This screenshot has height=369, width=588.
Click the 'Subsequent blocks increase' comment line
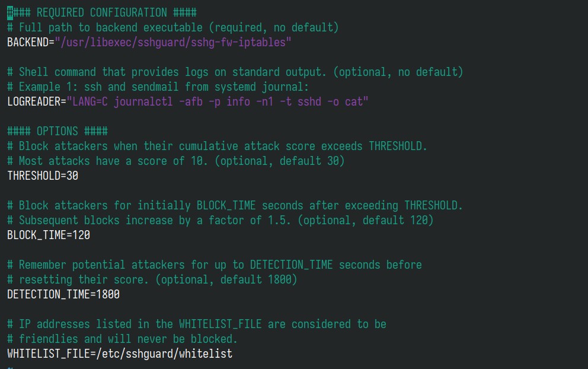220,220
